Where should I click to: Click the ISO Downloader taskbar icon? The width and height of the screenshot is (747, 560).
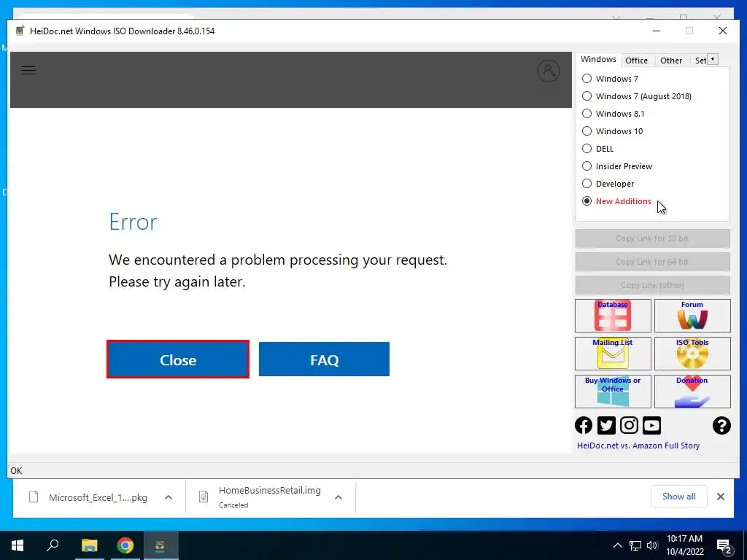(160, 545)
